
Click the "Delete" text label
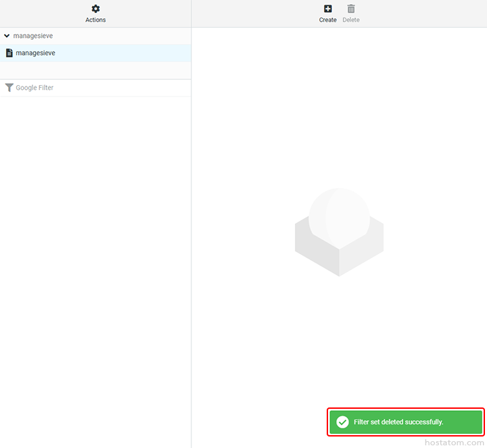pyautogui.click(x=351, y=20)
